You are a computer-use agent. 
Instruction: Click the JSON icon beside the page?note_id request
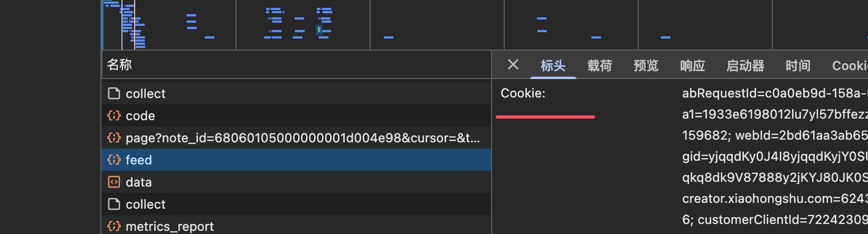pyautogui.click(x=114, y=138)
